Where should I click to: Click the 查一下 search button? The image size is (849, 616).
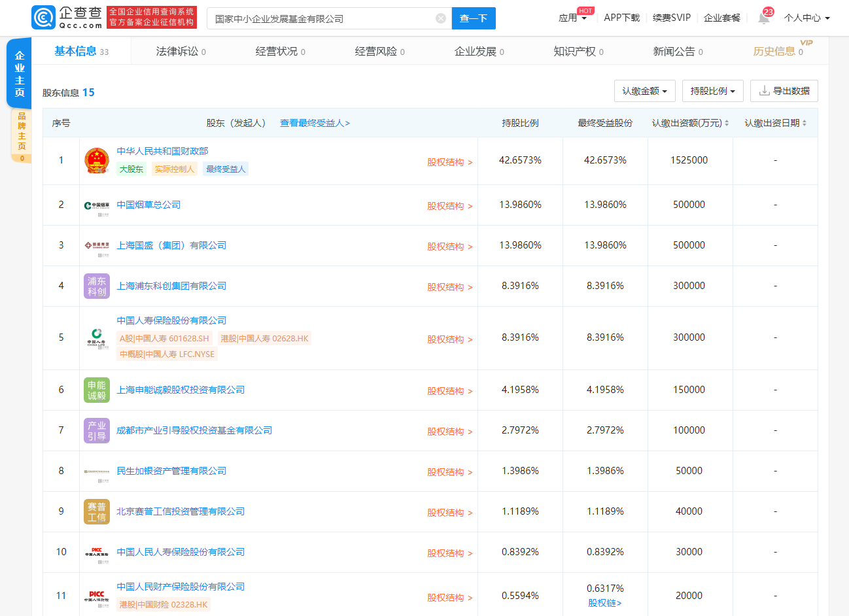(474, 18)
